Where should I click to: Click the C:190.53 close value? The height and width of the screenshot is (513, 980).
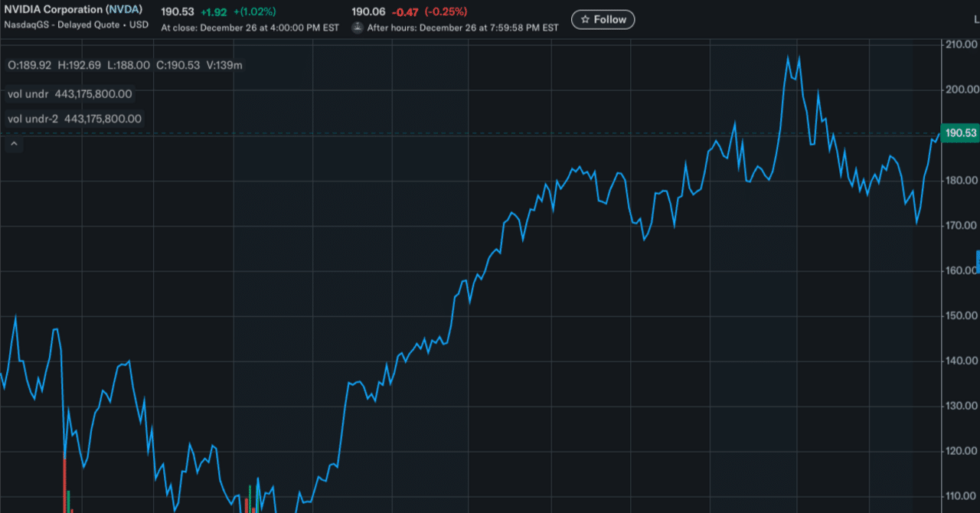tap(178, 65)
